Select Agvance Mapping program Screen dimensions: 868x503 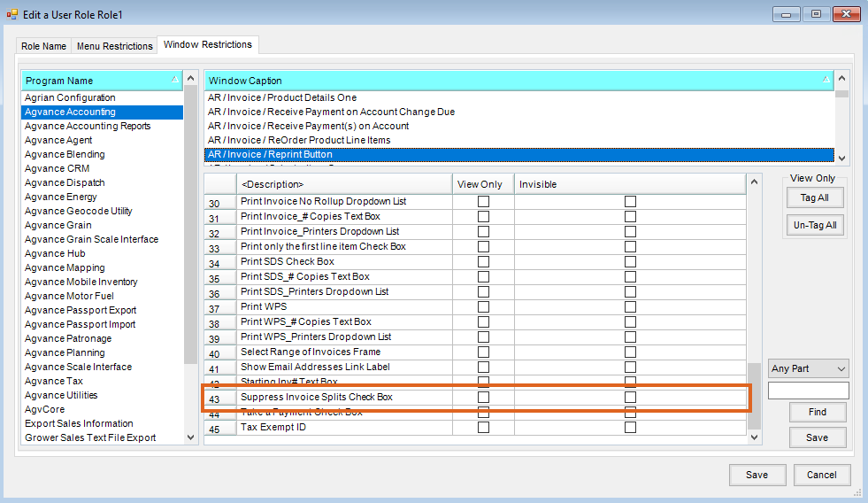103,267
